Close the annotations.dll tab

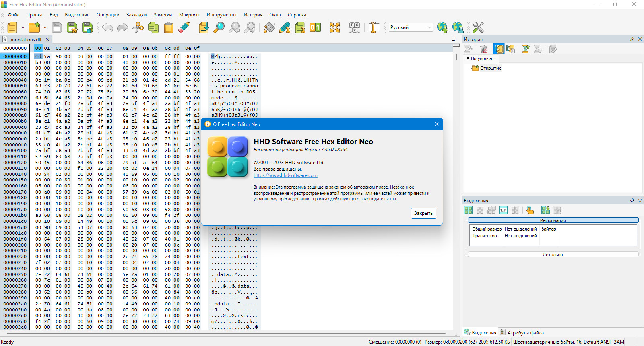point(47,39)
